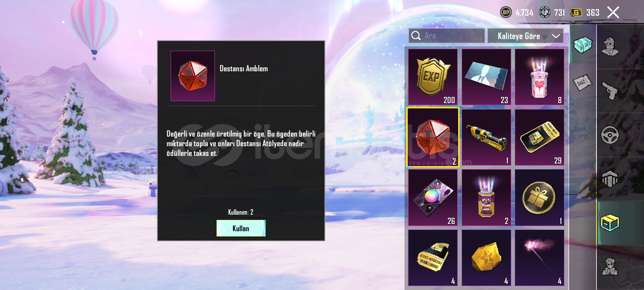Expand the Kaliteye Göre sort dropdown
Viewport: 644px width, 290px height.
click(x=525, y=36)
